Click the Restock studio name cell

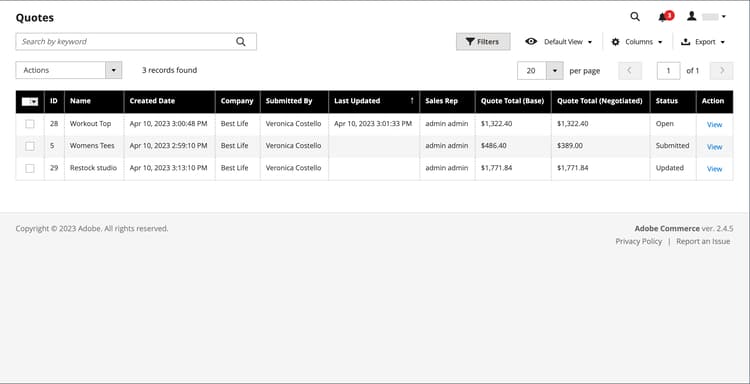point(94,168)
